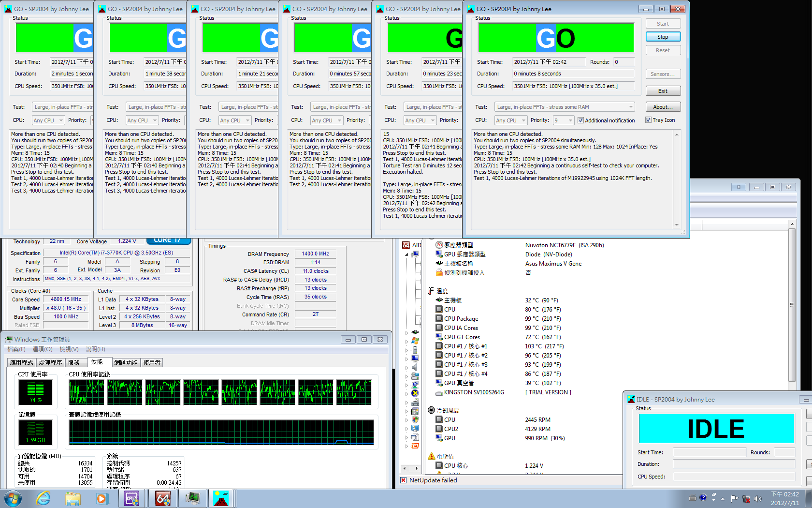The image size is (812, 508).
Task: Click the Reset button in SP2004
Action: [663, 50]
